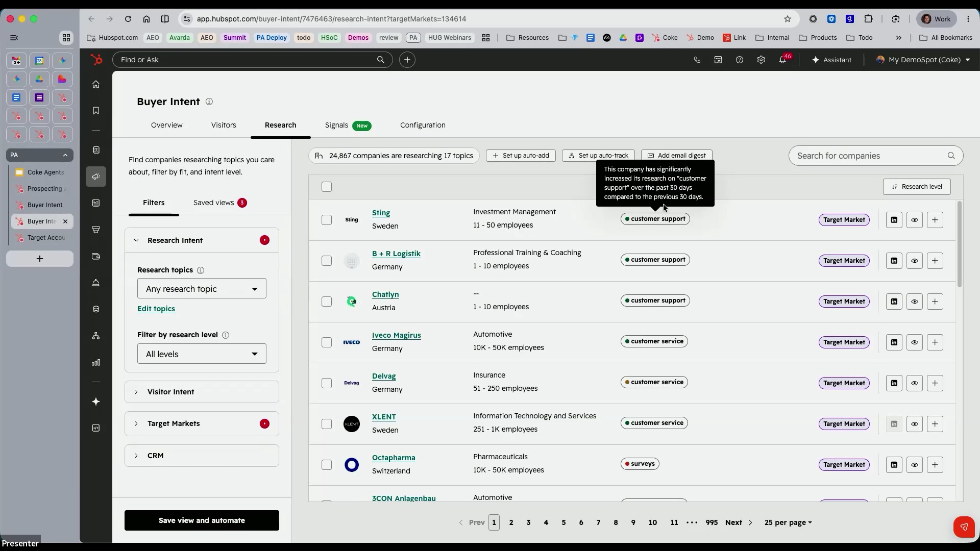Toggle the eye track icon for Sting
Image resolution: width=980 pixels, height=551 pixels.
click(914, 220)
